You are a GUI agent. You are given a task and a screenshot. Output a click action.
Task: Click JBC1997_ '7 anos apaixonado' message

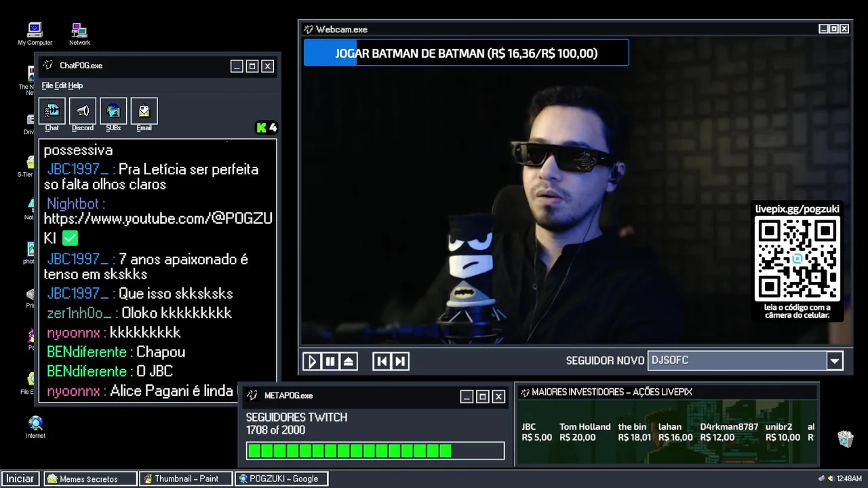(x=146, y=266)
